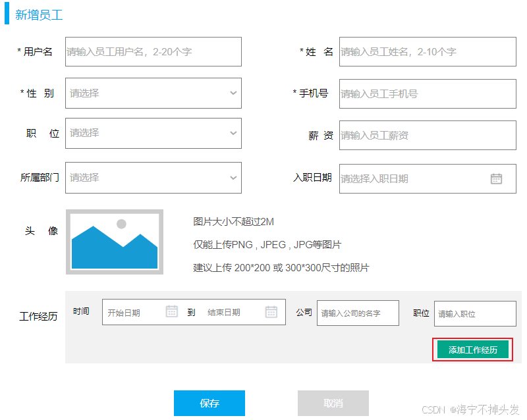This screenshot has width=527, height=420.
Task: Click the work-experience 职位 input field
Action: (x=475, y=314)
